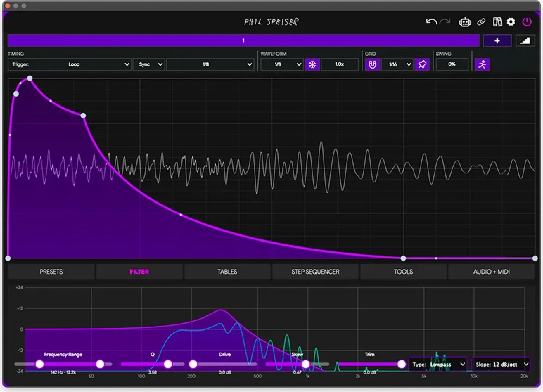Click the Trim slider handle
The height and width of the screenshot is (392, 543).
tap(402, 364)
